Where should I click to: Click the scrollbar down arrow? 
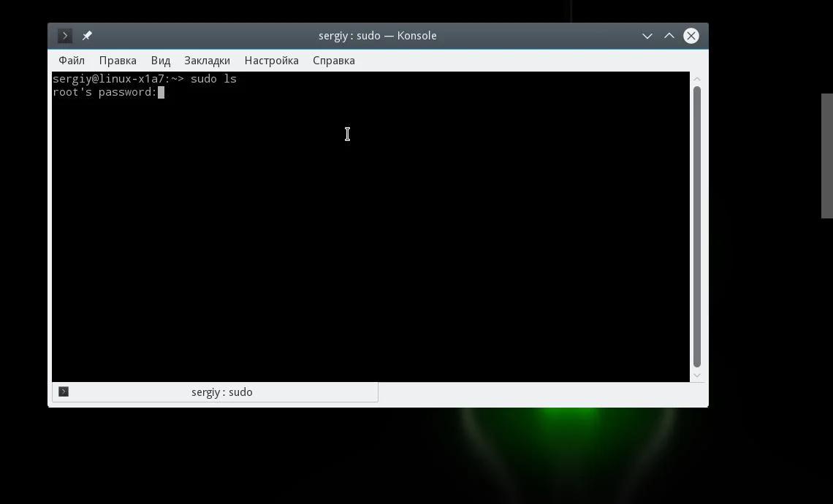[697, 375]
